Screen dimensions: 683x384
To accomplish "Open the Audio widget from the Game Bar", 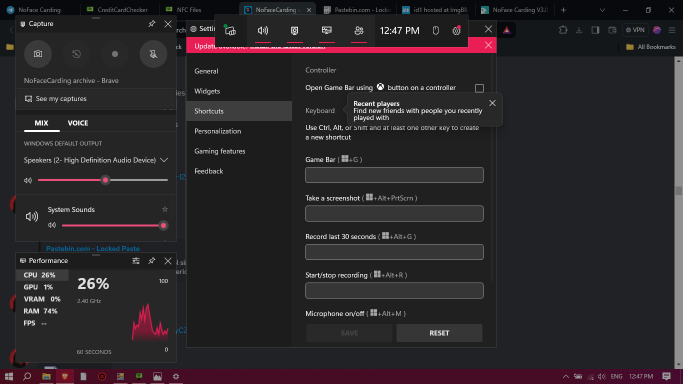I will [263, 30].
